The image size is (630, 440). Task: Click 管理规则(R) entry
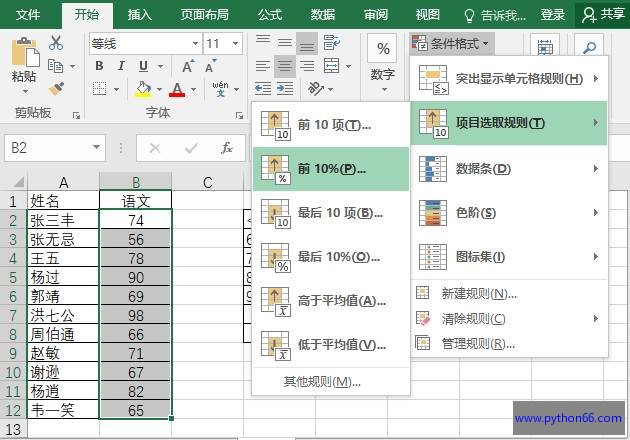[x=509, y=344]
